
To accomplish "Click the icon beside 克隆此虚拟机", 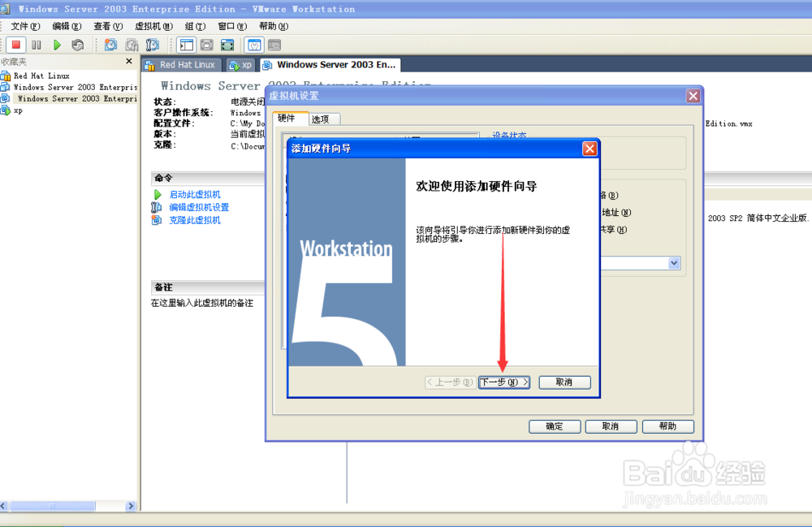I will pos(157,220).
